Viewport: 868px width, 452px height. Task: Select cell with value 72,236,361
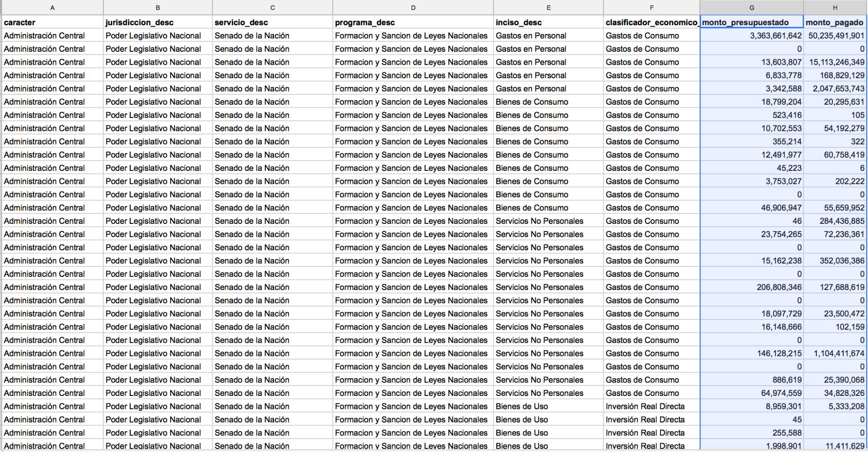[x=835, y=234]
